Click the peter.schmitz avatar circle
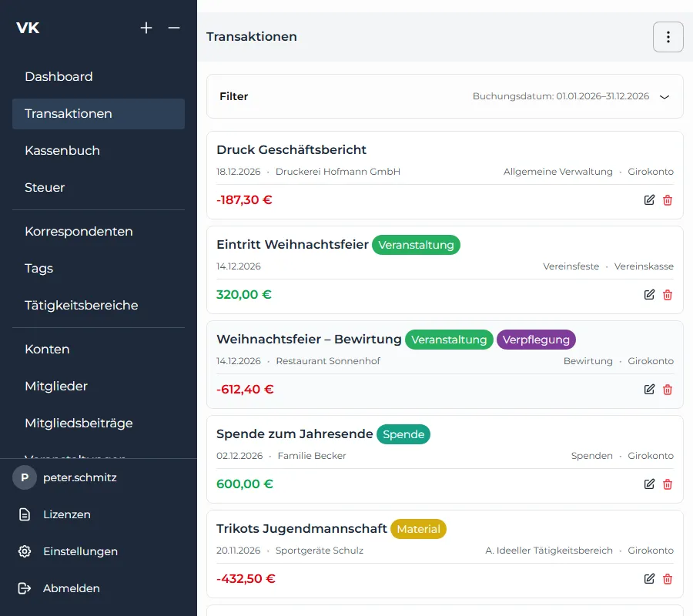Screen dimensions: 693x616 coord(25,477)
